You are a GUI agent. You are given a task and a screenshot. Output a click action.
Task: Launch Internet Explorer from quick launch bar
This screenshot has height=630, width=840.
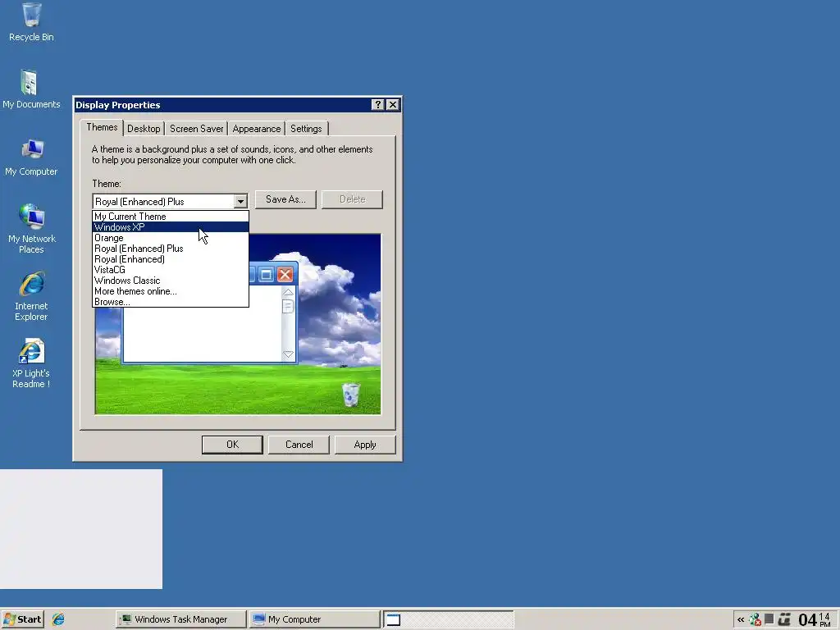coord(58,619)
